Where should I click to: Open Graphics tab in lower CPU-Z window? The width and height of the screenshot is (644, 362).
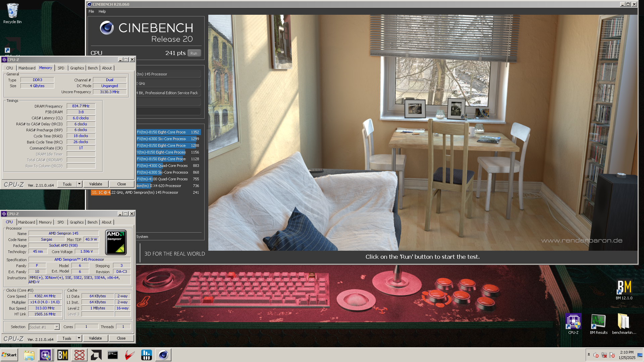click(76, 222)
